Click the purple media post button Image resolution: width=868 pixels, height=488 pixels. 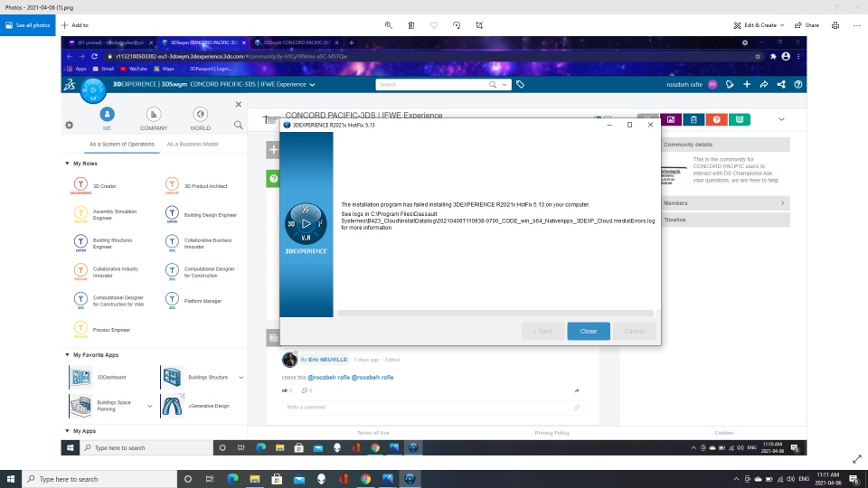pyautogui.click(x=671, y=119)
